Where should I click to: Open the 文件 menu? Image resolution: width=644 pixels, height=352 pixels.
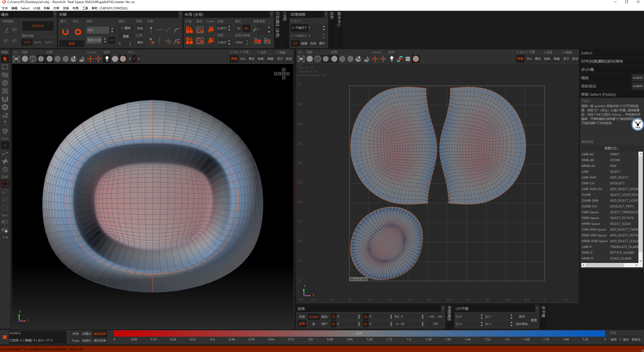tap(5, 8)
